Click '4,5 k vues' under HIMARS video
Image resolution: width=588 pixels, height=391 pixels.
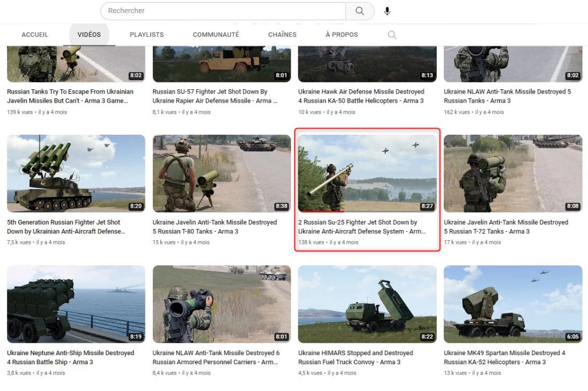pos(310,373)
